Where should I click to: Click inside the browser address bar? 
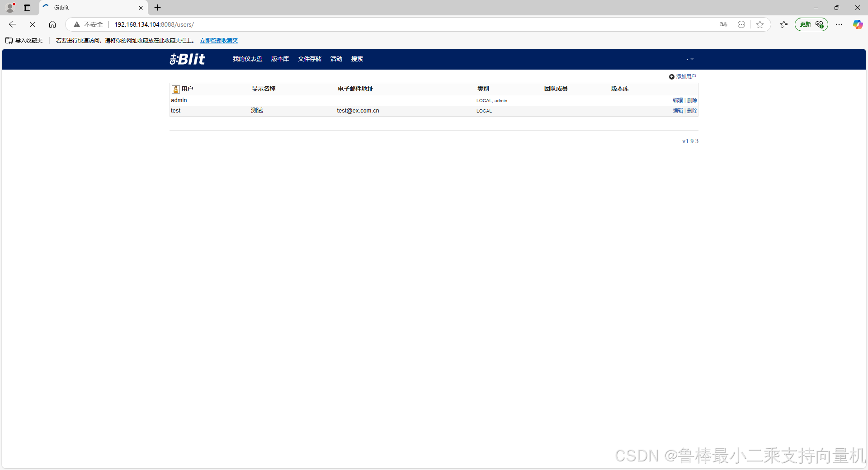[316, 24]
